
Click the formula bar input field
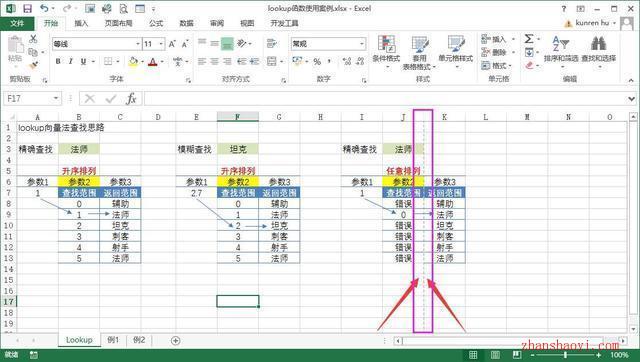384,98
